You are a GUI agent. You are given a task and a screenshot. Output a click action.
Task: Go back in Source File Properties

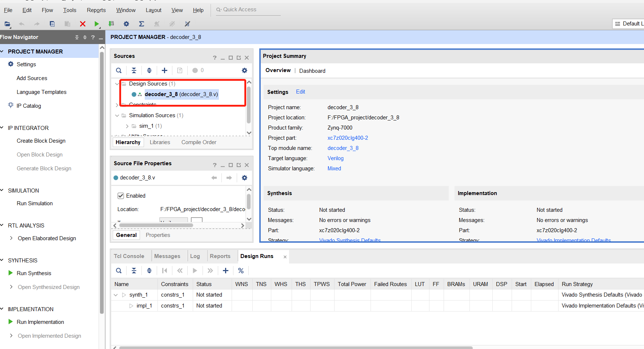click(x=214, y=178)
